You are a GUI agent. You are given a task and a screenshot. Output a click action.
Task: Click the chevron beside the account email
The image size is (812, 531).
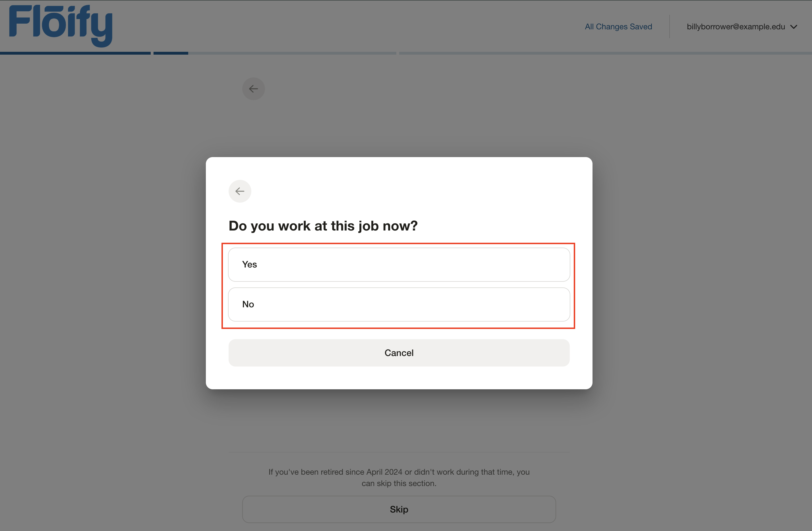click(794, 27)
